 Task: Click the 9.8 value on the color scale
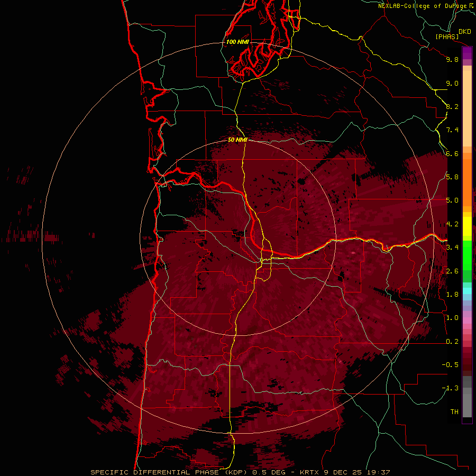(452, 59)
